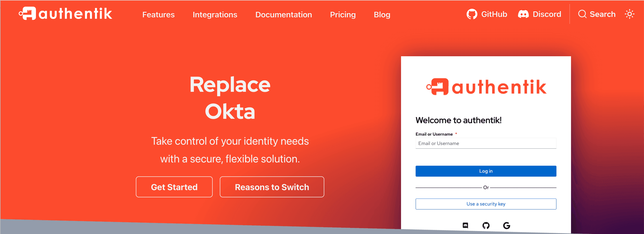
Task: Choose Use a security key
Action: [x=485, y=204]
